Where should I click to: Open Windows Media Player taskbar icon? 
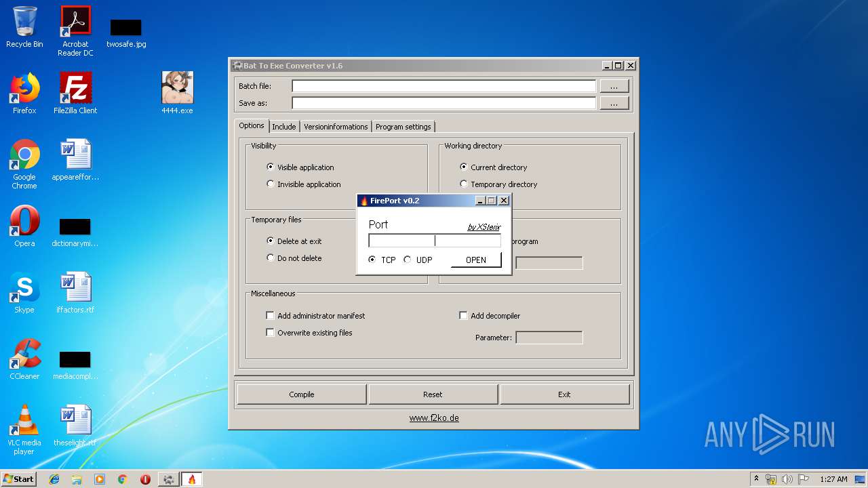tap(100, 479)
